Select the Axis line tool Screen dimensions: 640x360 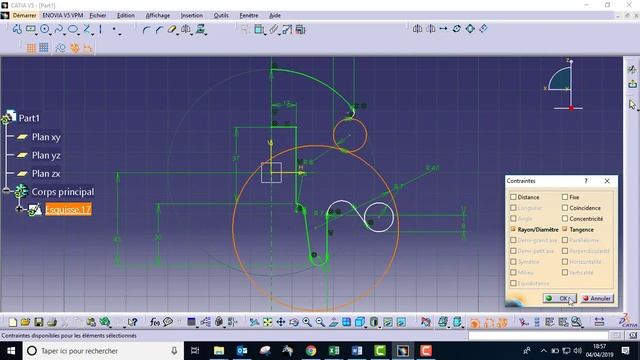(x=100, y=29)
